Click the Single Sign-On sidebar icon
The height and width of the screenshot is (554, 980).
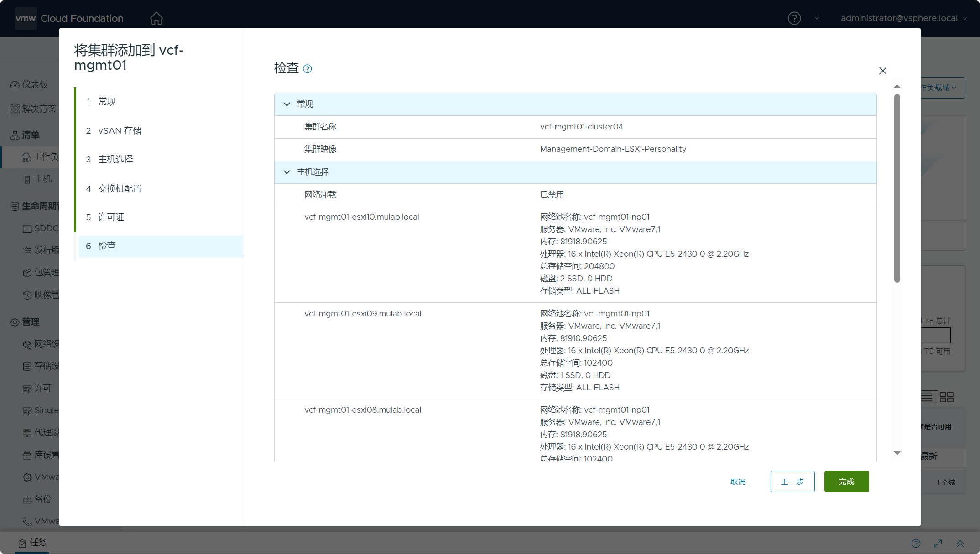pyautogui.click(x=27, y=411)
